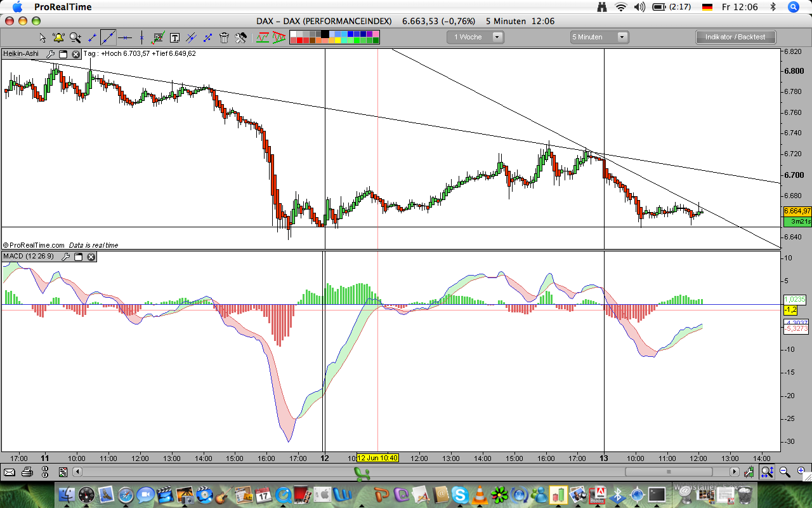Click the volume icon in menu bar
This screenshot has height=508, width=812.
[639, 7]
